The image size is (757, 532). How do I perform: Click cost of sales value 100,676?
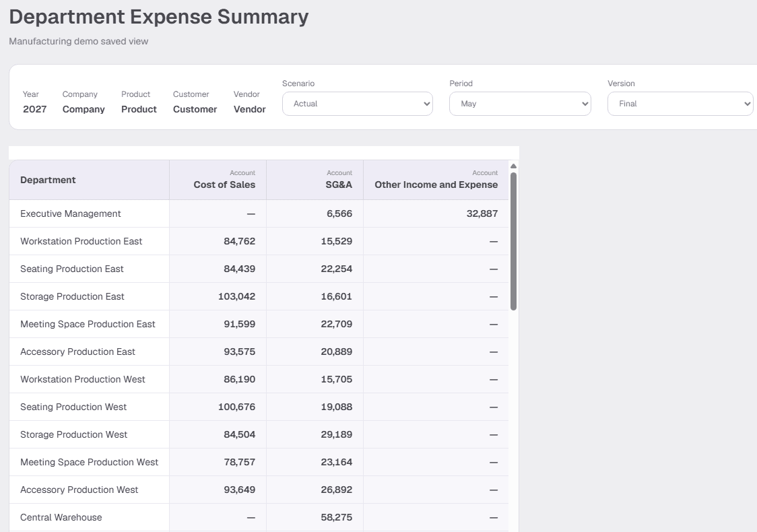[x=236, y=407]
